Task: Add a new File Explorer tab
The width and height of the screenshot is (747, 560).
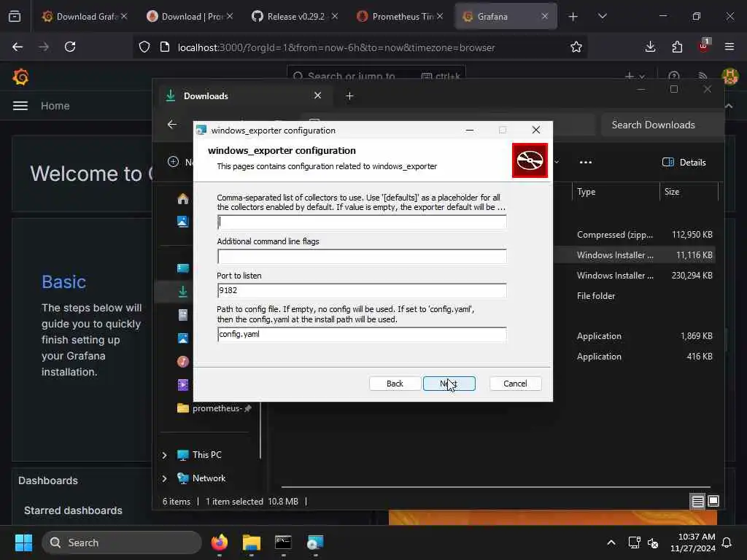Action: [349, 96]
